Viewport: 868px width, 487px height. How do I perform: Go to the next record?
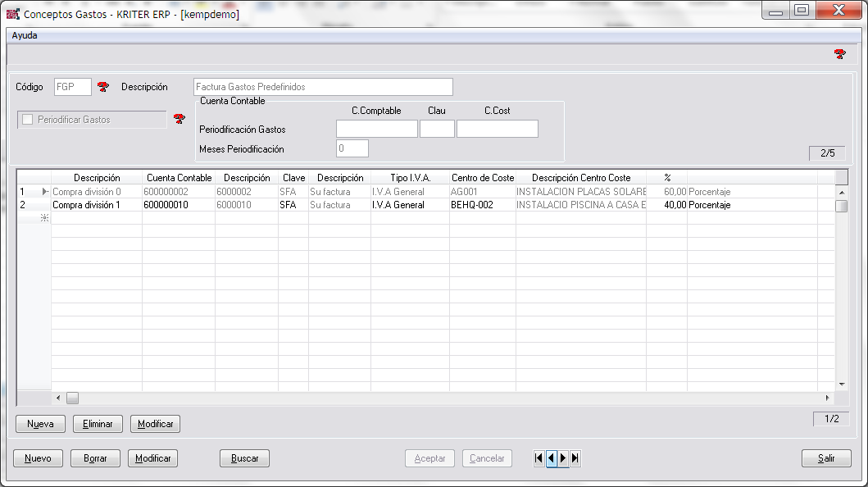pos(563,458)
